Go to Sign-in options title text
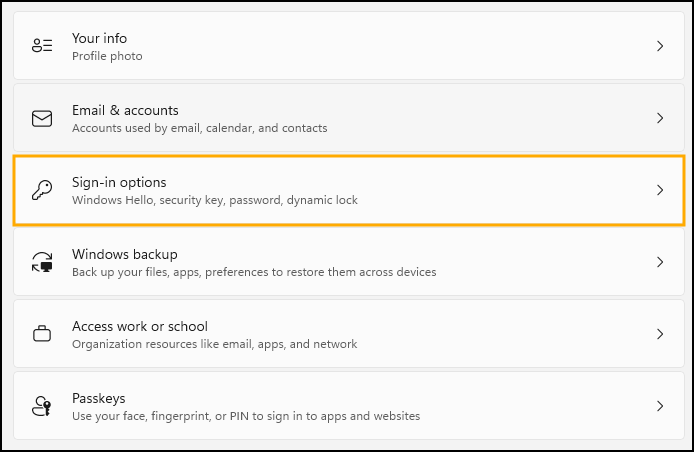This screenshot has width=694, height=452. pyautogui.click(x=119, y=182)
